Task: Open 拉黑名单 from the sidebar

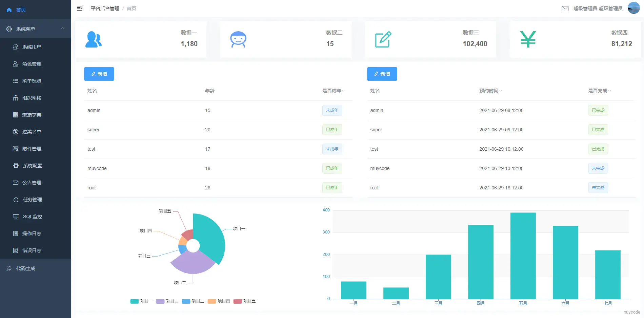Action: pos(32,132)
